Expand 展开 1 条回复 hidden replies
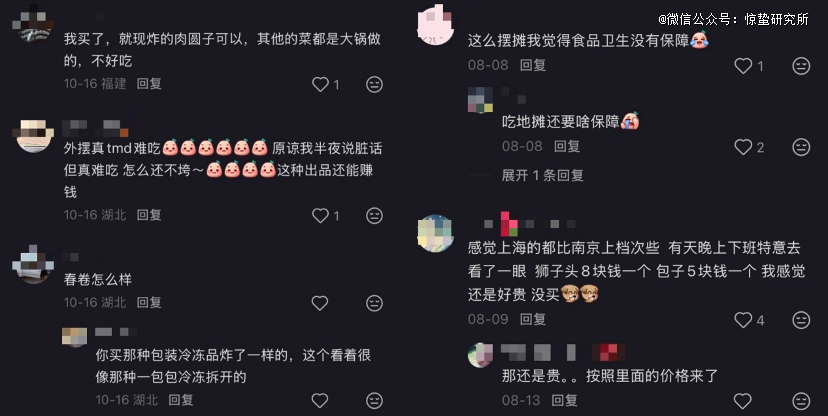This screenshot has width=828, height=416. pyautogui.click(x=542, y=175)
